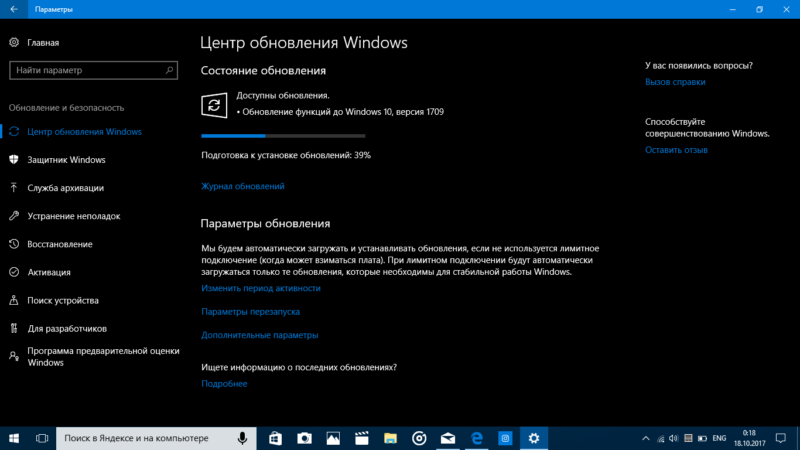Open Дополнительные параметры link
This screenshot has height=450, width=800.
[x=260, y=335]
